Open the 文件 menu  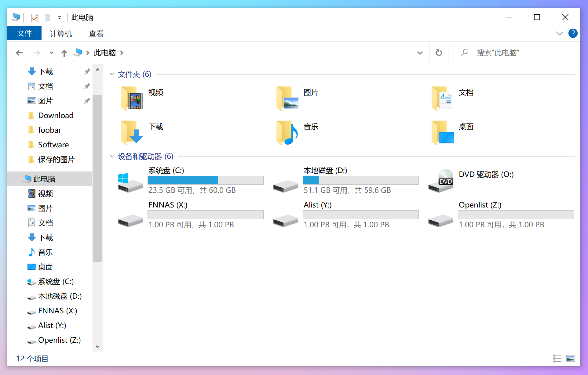pyautogui.click(x=24, y=33)
